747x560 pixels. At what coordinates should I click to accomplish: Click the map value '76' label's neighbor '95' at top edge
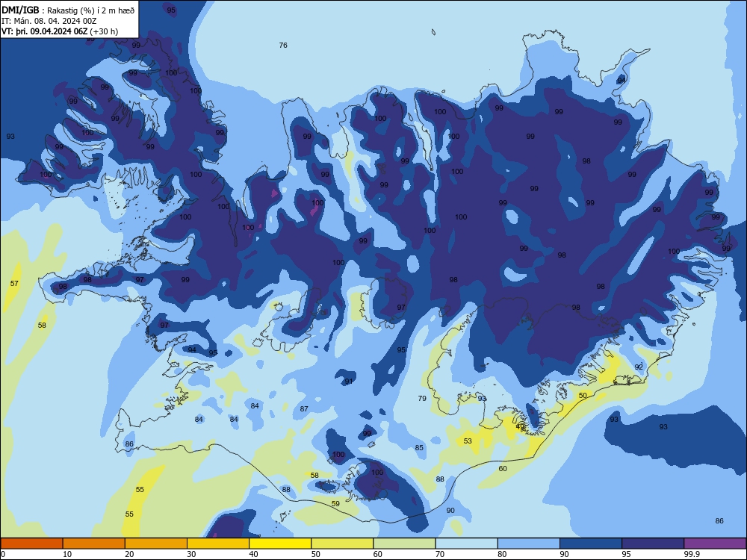pos(171,10)
